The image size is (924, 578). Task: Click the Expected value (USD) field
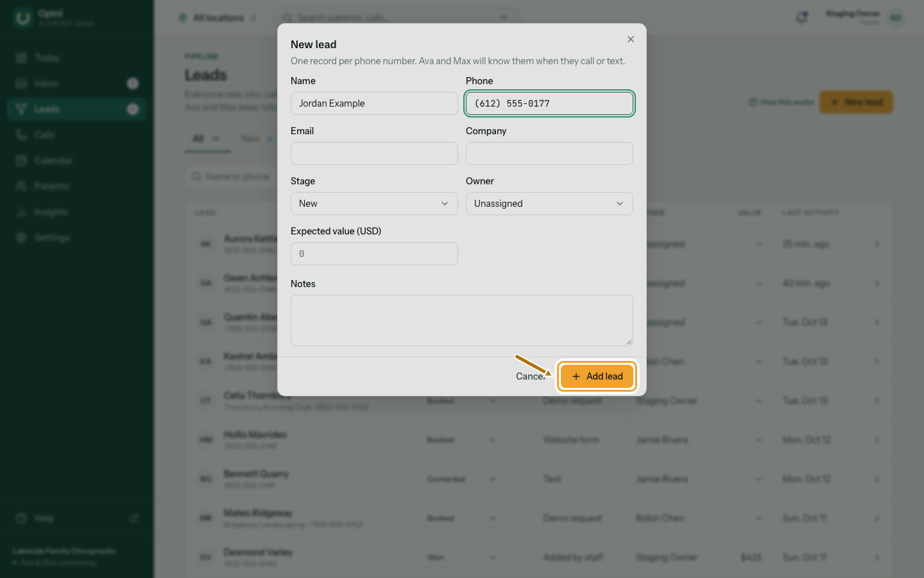[x=374, y=254]
